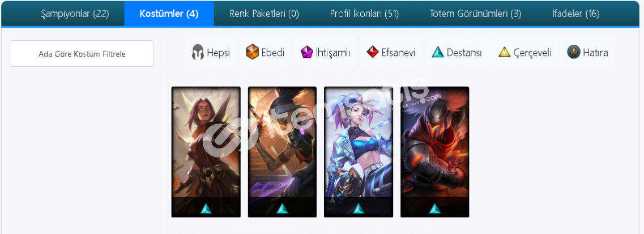
Task: Open the Şampiyonlar (22) tab
Action: click(x=75, y=14)
